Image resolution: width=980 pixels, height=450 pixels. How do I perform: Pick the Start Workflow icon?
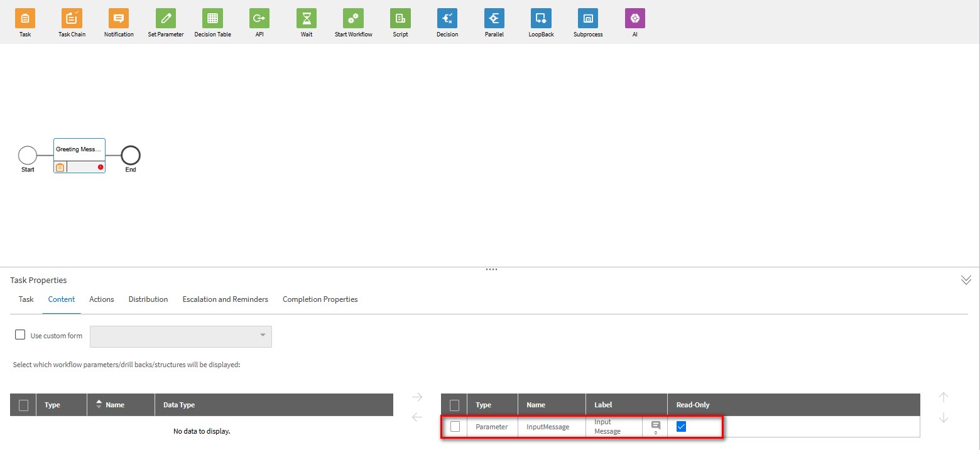tap(353, 18)
